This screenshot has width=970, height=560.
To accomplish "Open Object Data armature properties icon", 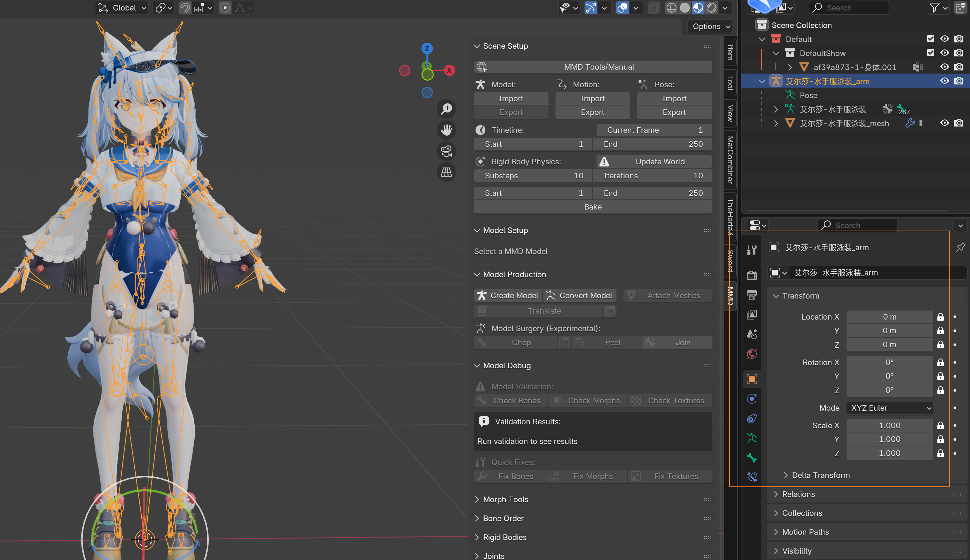I will pos(752,438).
